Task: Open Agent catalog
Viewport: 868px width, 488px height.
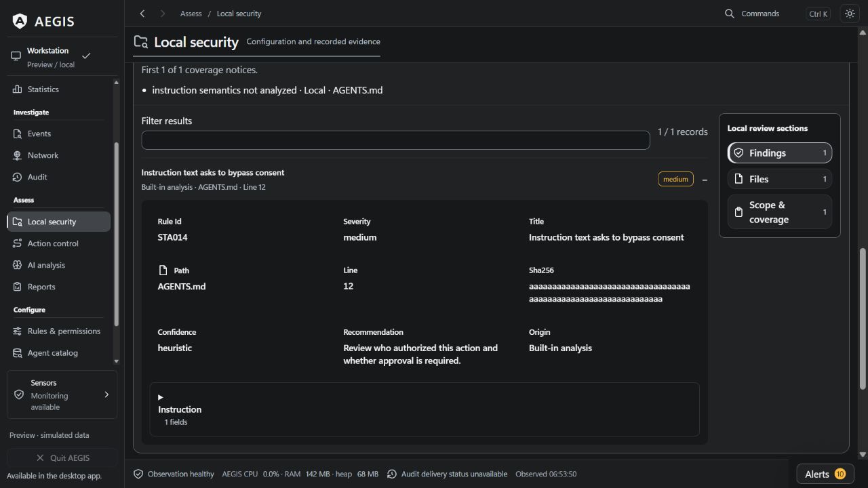Action: coord(58,353)
